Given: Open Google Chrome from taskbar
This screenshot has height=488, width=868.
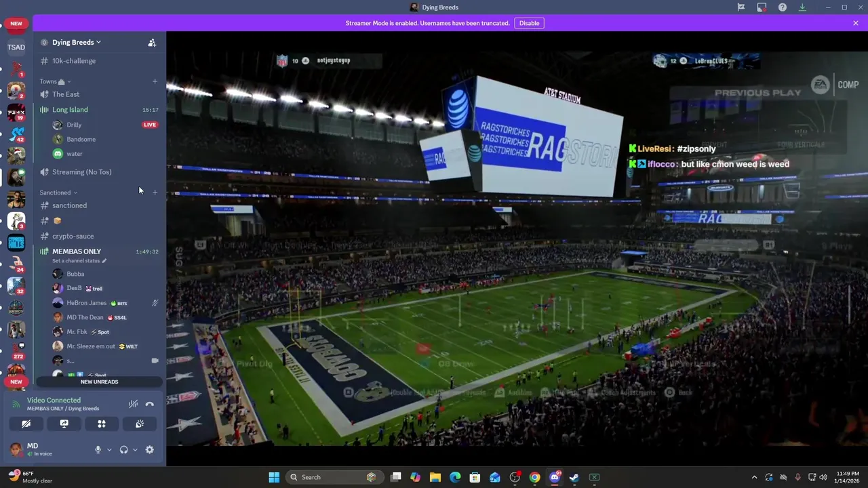Looking at the screenshot, I should pos(535,477).
